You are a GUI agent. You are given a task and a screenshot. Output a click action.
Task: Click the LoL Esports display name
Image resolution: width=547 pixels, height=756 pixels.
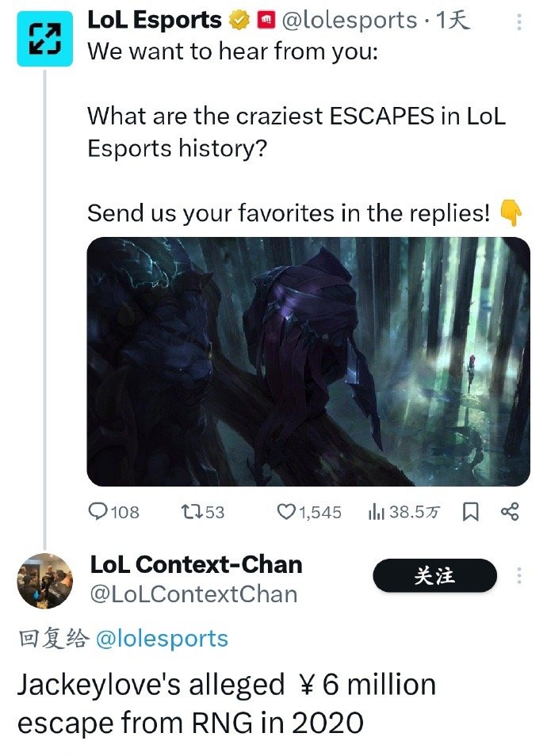coord(155,21)
